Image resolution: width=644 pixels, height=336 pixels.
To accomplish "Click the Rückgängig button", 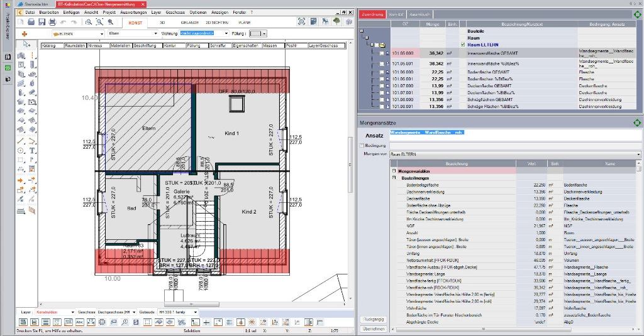I will pyautogui.click(x=373, y=319).
